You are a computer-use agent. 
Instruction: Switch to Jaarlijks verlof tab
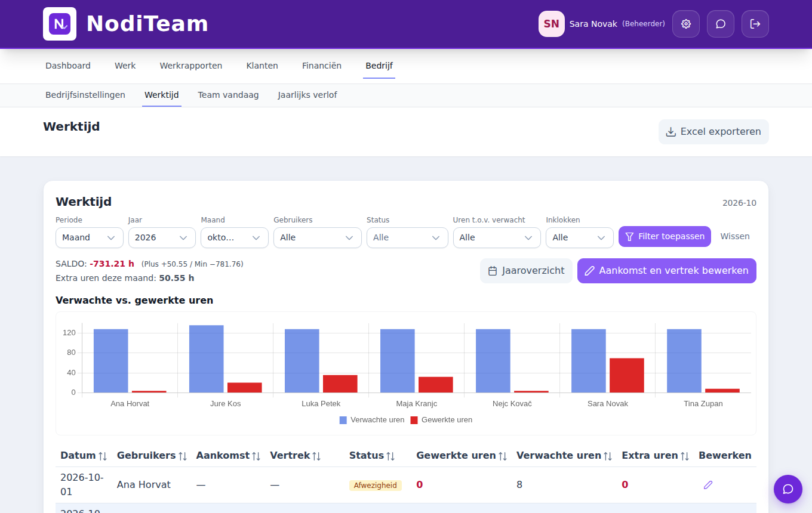click(307, 95)
